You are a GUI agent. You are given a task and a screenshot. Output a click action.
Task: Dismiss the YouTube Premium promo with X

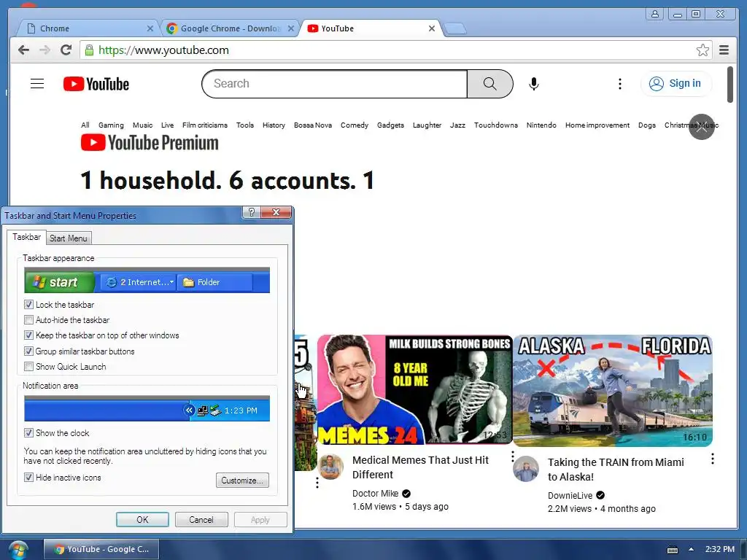click(702, 127)
